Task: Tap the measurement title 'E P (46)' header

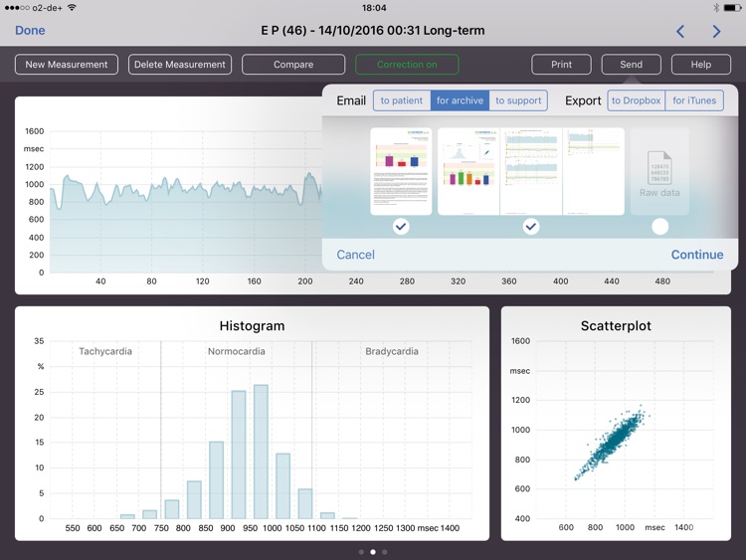Action: pos(373,31)
